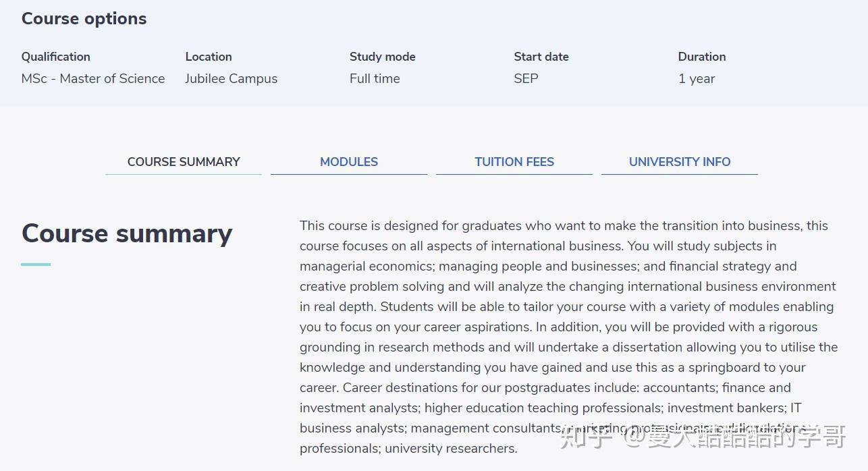The image size is (868, 471).
Task: Click the Study mode label
Action: (x=383, y=57)
